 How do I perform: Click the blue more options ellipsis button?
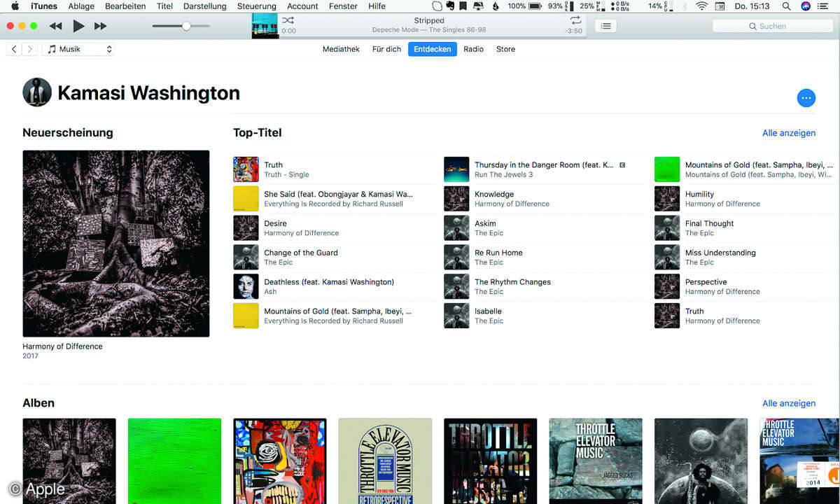point(806,98)
